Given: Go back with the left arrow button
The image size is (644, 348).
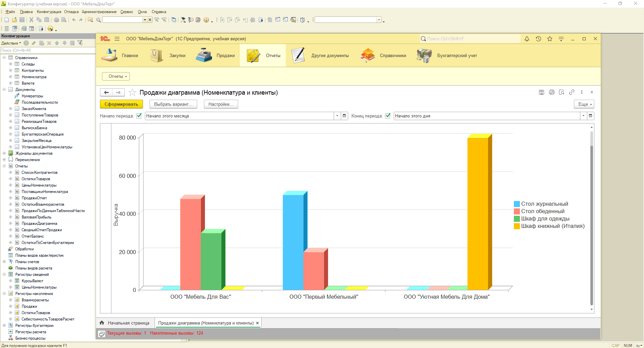Looking at the screenshot, I should click(x=106, y=92).
